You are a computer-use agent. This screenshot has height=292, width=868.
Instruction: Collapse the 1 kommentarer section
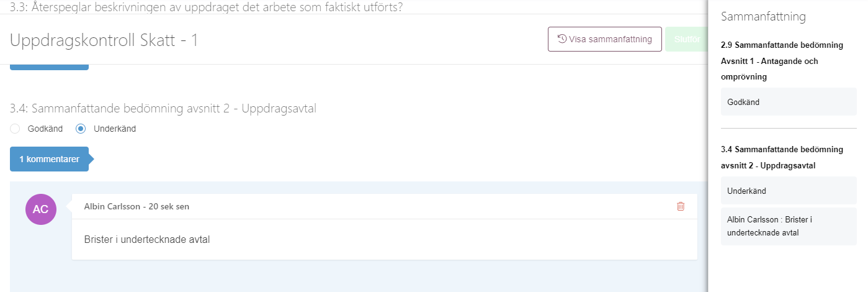tap(50, 159)
